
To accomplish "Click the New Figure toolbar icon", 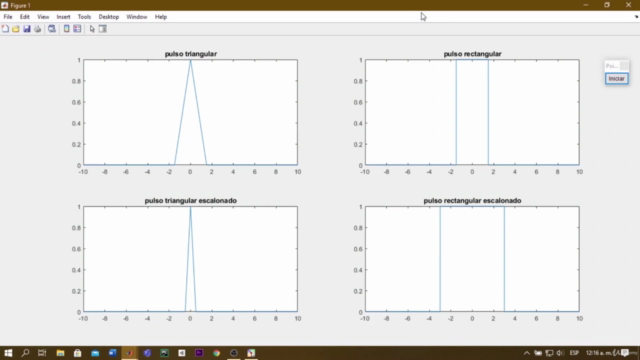I will (x=5, y=29).
